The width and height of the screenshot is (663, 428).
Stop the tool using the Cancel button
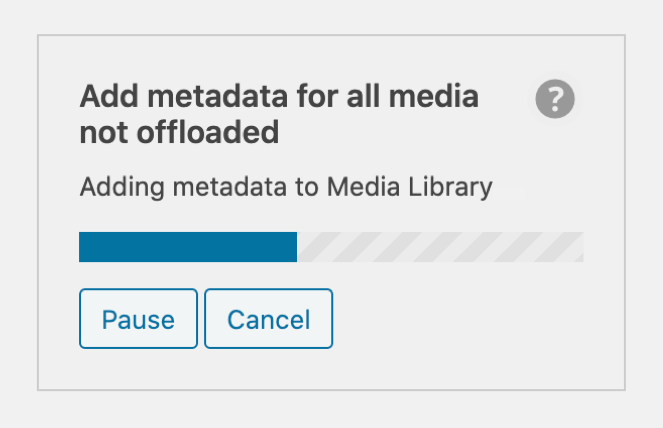268,319
